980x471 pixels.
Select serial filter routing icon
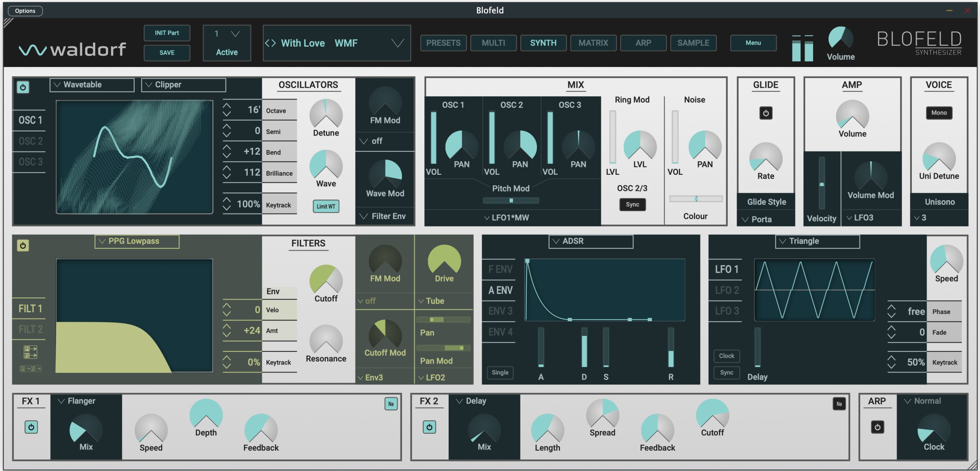30,369
